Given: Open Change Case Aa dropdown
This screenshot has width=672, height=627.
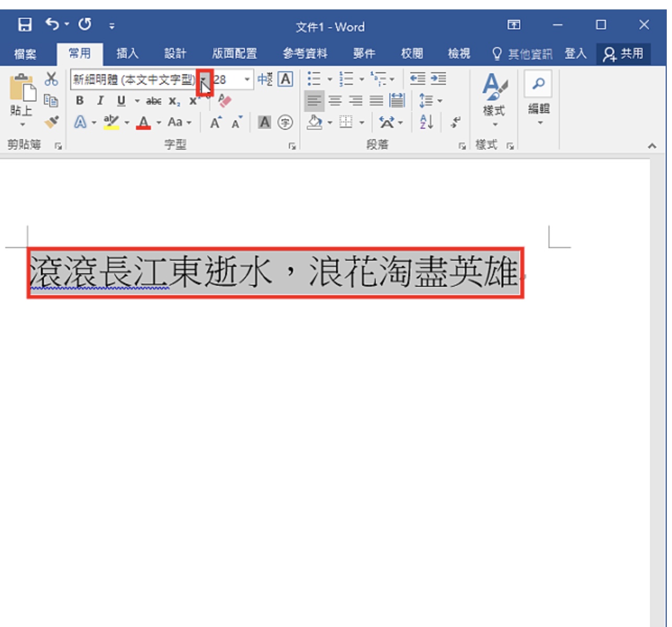Looking at the screenshot, I should 180,122.
